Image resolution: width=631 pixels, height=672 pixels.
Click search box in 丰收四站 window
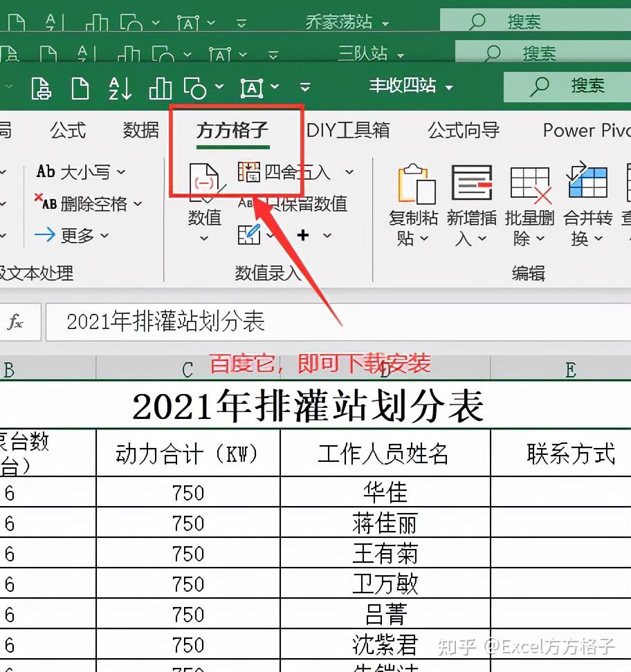pos(567,86)
